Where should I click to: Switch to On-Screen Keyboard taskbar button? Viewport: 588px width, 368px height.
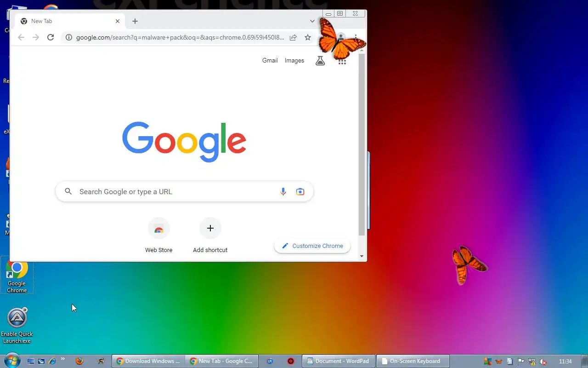point(413,361)
